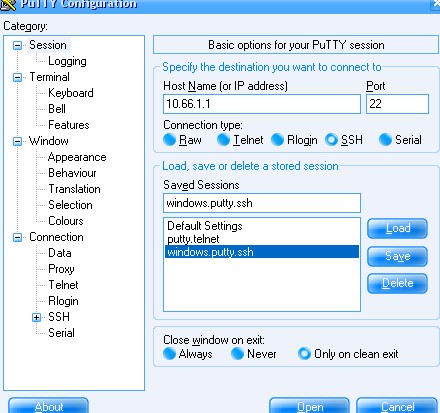440x413 pixels.
Task: Open the Logging category
Action: pyautogui.click(x=67, y=61)
